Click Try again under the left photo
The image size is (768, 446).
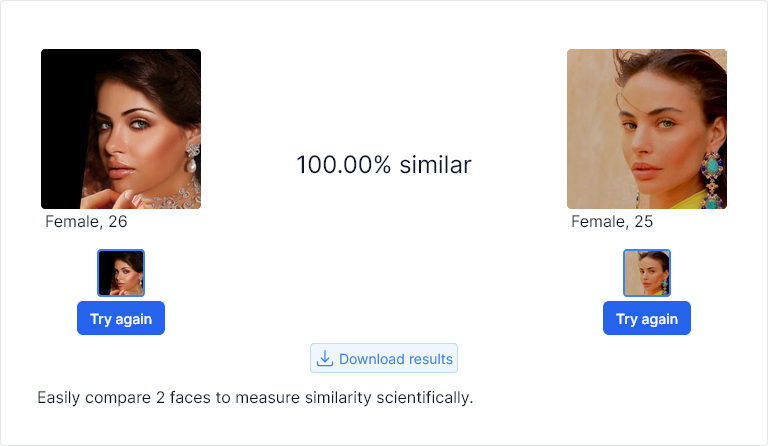click(x=121, y=318)
